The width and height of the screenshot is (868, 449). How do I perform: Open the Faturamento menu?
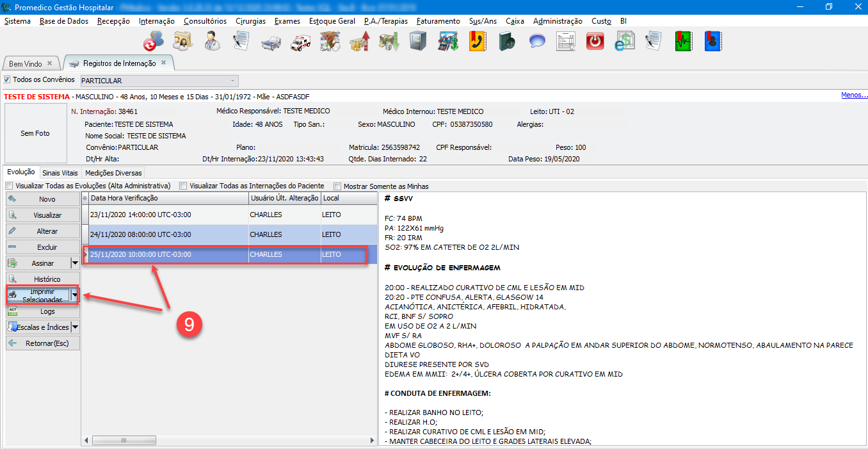pyautogui.click(x=438, y=21)
